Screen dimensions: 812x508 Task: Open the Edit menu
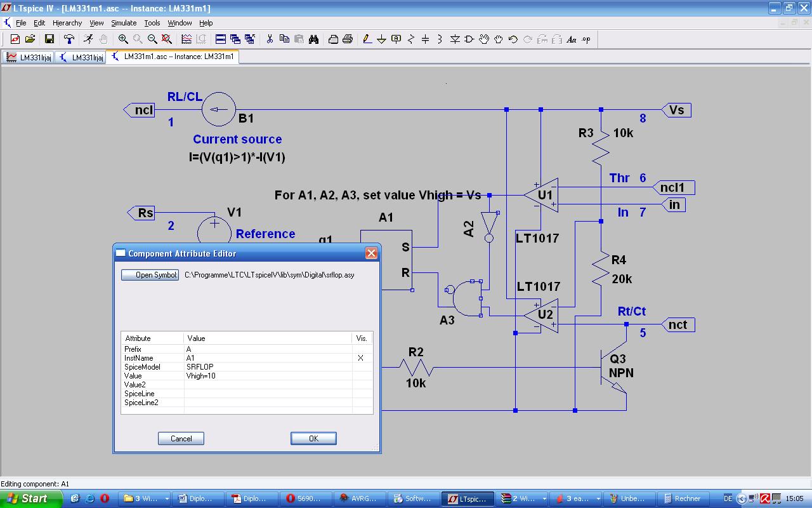coord(39,23)
